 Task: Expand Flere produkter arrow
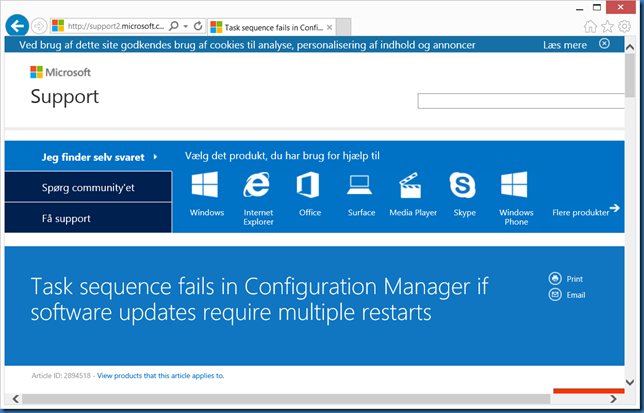click(614, 209)
